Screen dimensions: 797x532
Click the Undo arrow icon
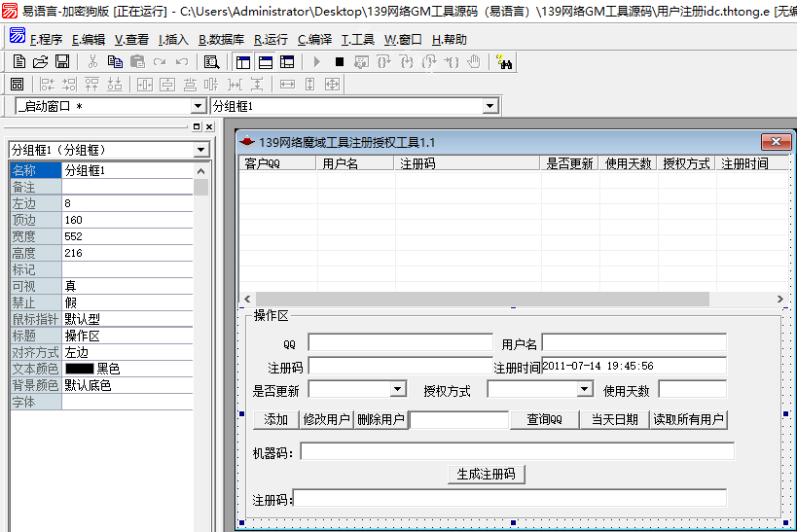[182, 62]
